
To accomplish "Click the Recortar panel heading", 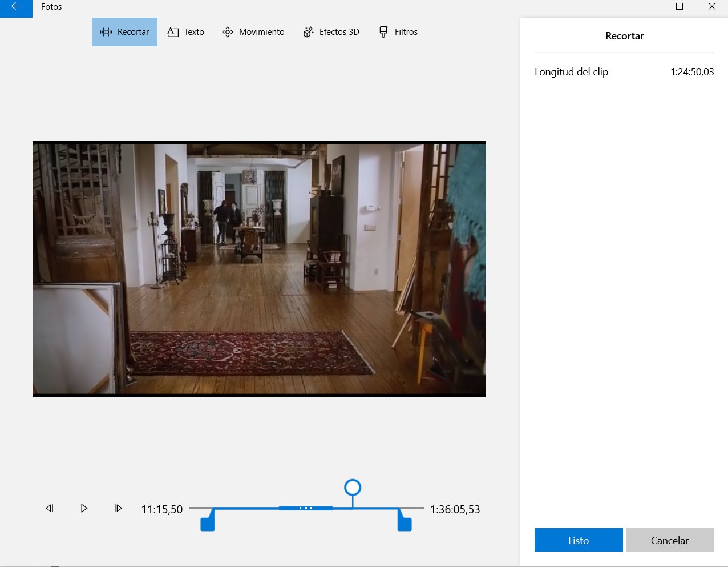I will (624, 36).
